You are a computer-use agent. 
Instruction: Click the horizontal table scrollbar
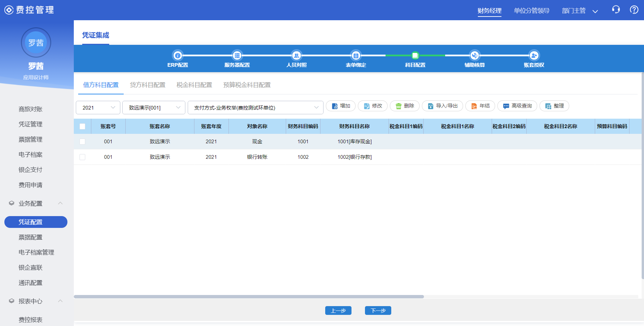pyautogui.click(x=249, y=297)
